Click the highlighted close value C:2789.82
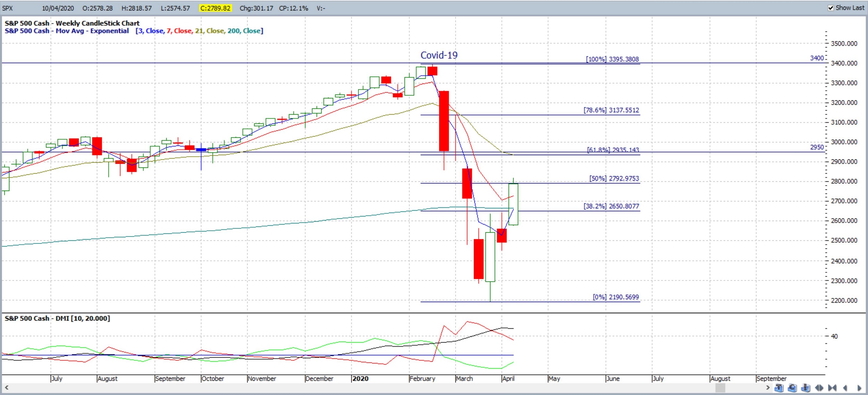 click(215, 8)
